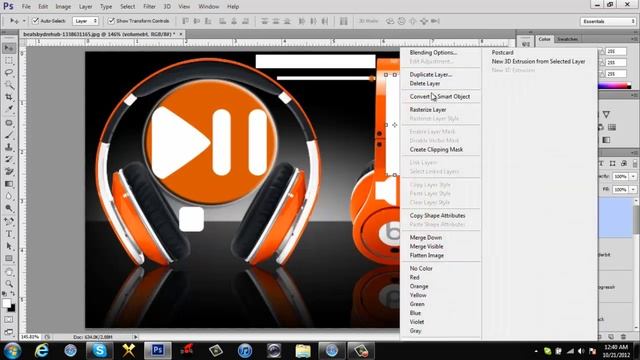Viewport: 640px width, 360px height.
Task: Open the File menu
Action: coord(26,7)
